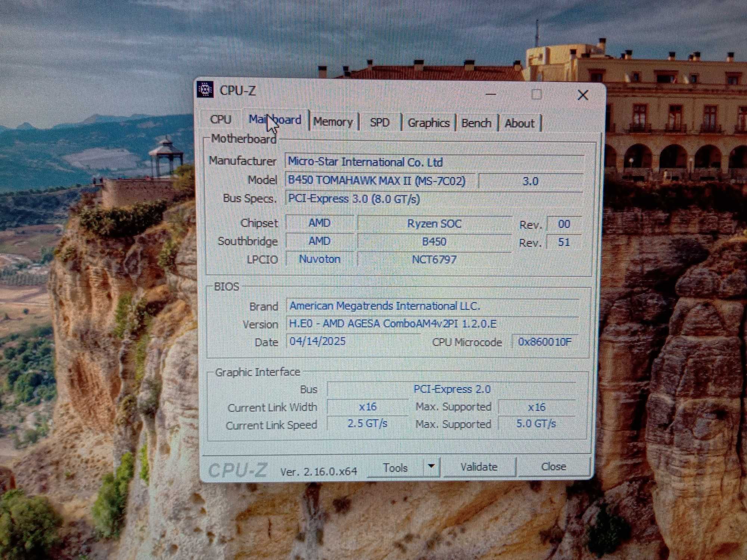Click the NCT6797 LPCIO model field
This screenshot has height=560, width=747.
(434, 259)
